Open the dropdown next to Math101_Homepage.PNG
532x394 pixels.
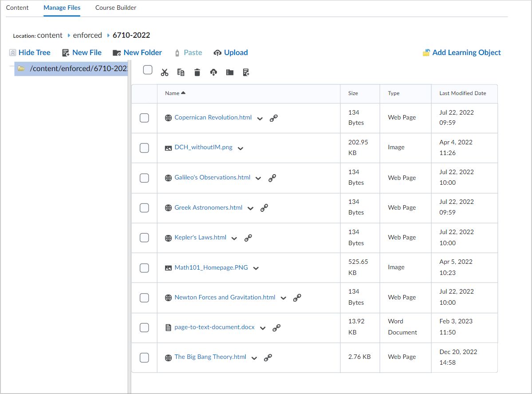click(256, 267)
